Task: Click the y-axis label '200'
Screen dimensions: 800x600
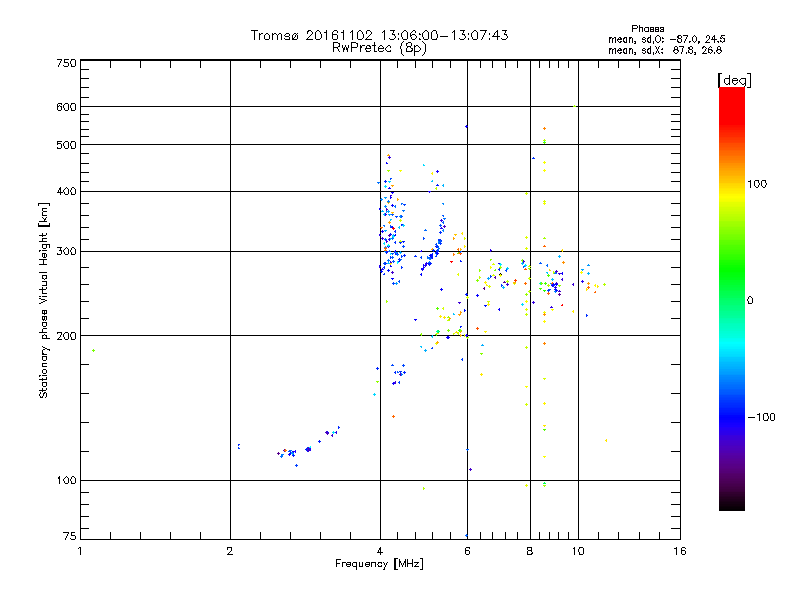Action: [66, 336]
